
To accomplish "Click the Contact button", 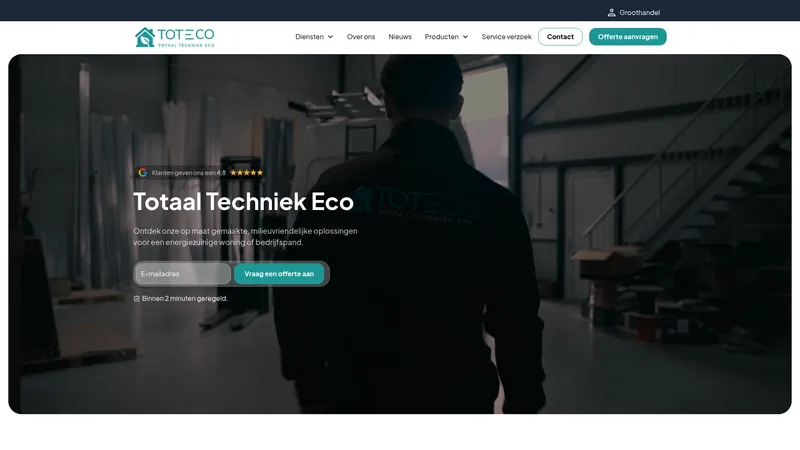I will (x=560, y=37).
